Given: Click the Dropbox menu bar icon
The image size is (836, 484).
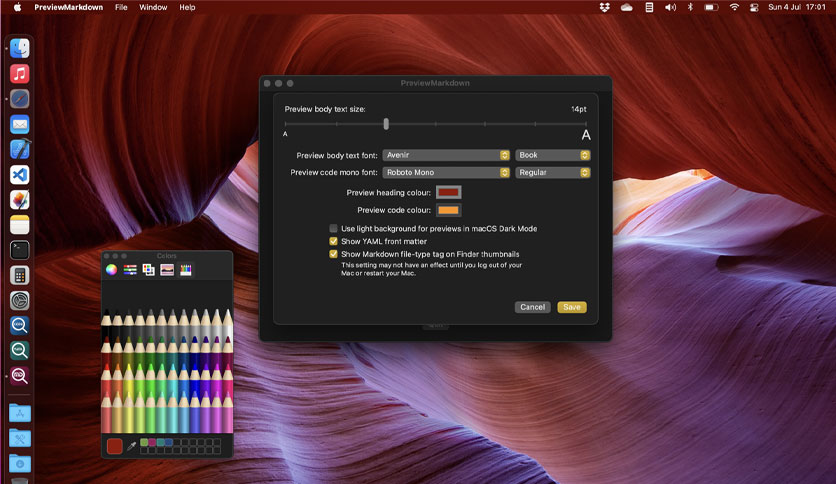Looking at the screenshot, I should [x=605, y=7].
